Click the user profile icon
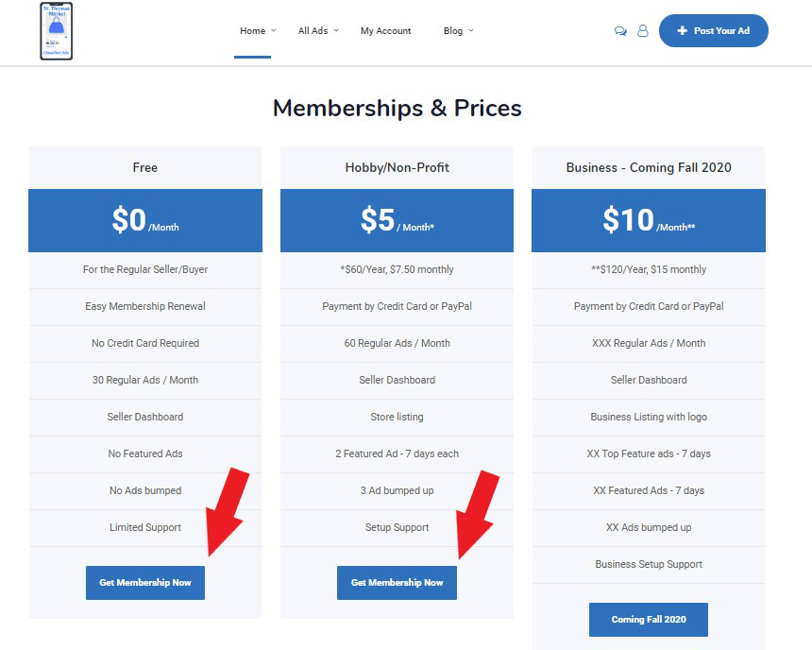The width and height of the screenshot is (812, 650). click(643, 31)
